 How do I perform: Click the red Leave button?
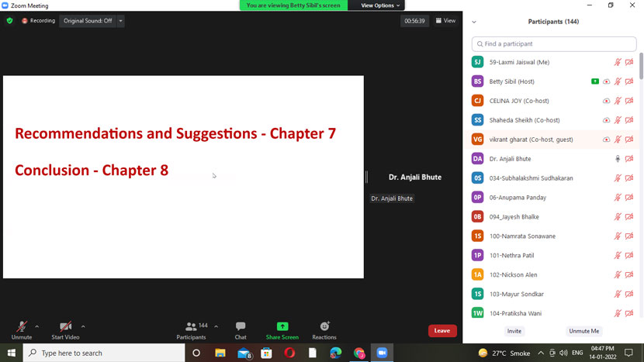[442, 331]
